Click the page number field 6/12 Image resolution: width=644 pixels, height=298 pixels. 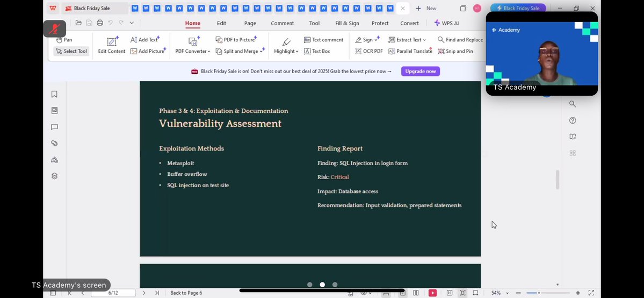point(113,293)
